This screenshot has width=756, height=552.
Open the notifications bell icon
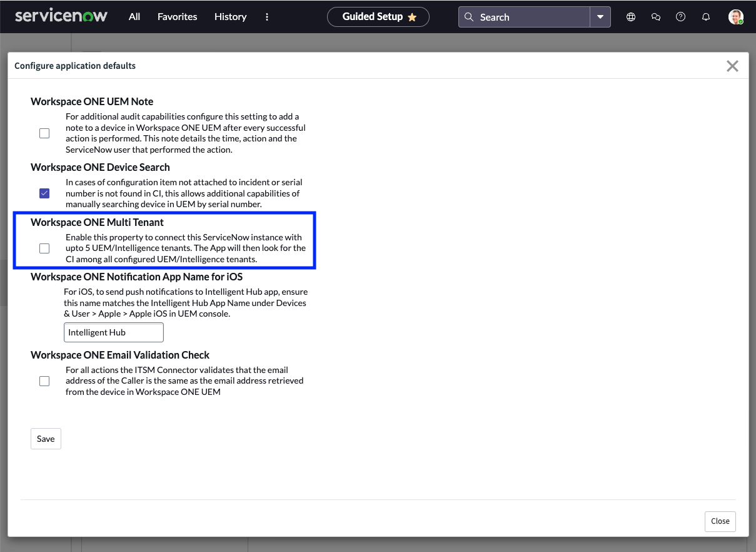pyautogui.click(x=705, y=17)
